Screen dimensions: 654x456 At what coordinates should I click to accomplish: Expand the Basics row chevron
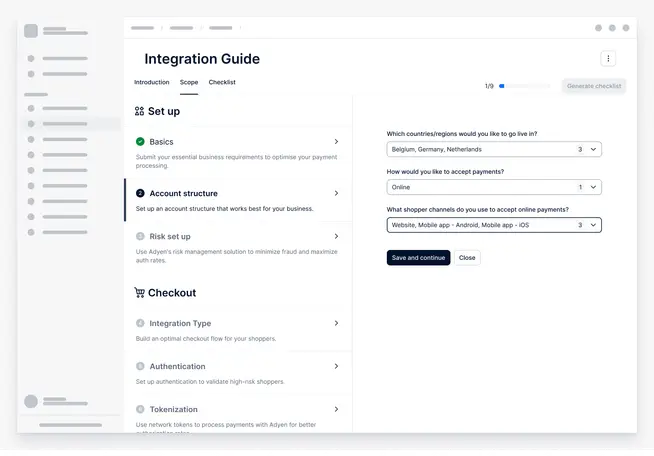pyautogui.click(x=336, y=141)
